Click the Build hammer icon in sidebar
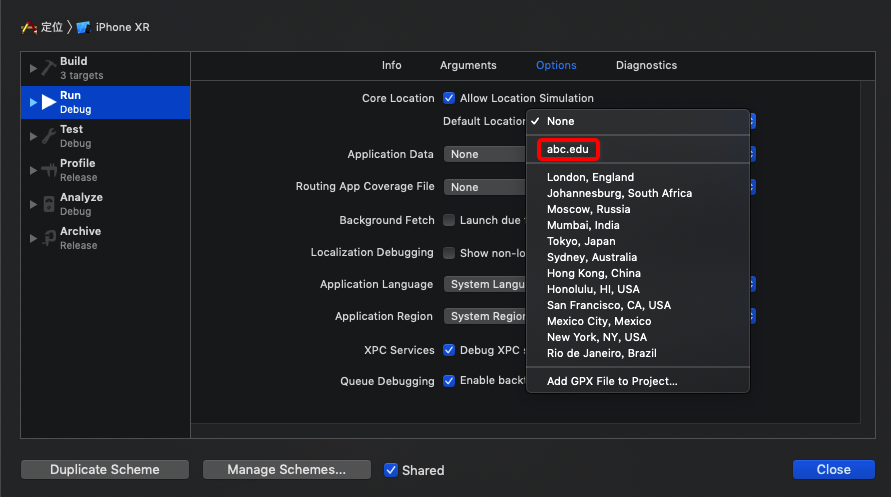891x497 pixels. pyautogui.click(x=49, y=69)
